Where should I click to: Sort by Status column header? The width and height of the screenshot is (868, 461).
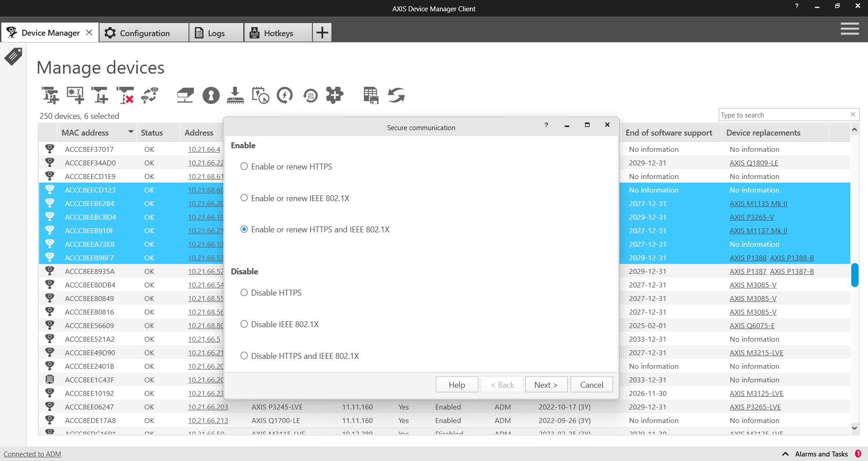pos(157,132)
